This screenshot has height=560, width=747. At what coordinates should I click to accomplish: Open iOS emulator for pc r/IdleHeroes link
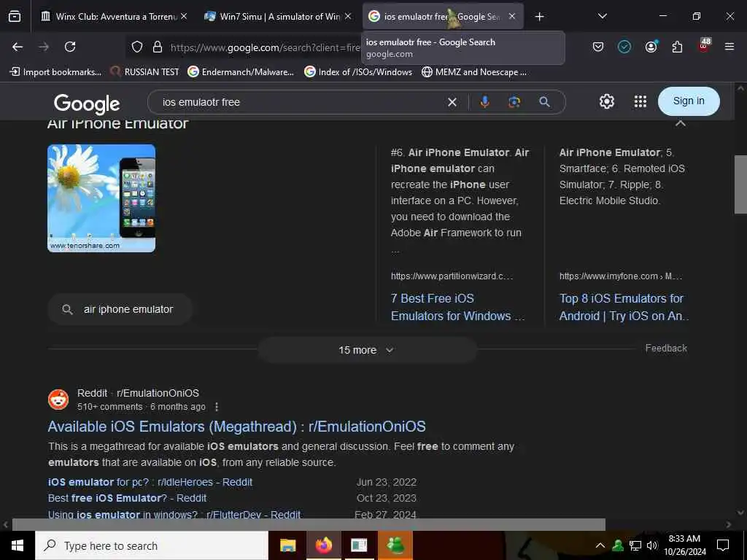click(x=150, y=482)
